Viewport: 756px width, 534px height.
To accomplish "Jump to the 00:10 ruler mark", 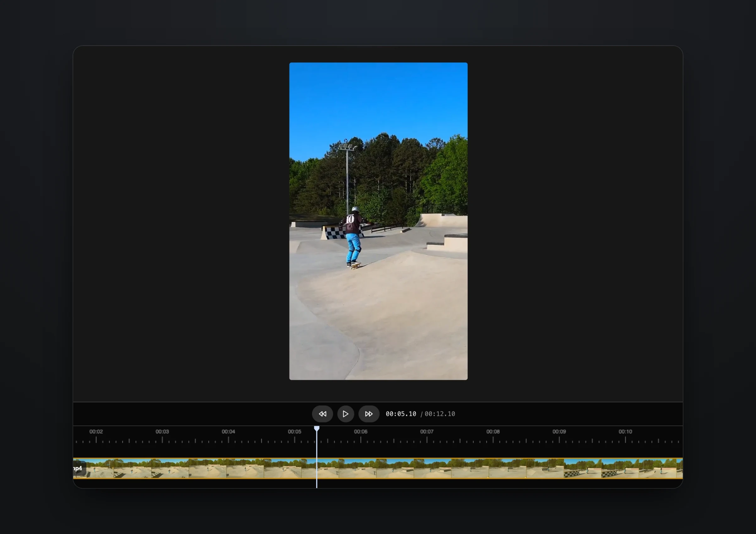I will click(x=625, y=431).
